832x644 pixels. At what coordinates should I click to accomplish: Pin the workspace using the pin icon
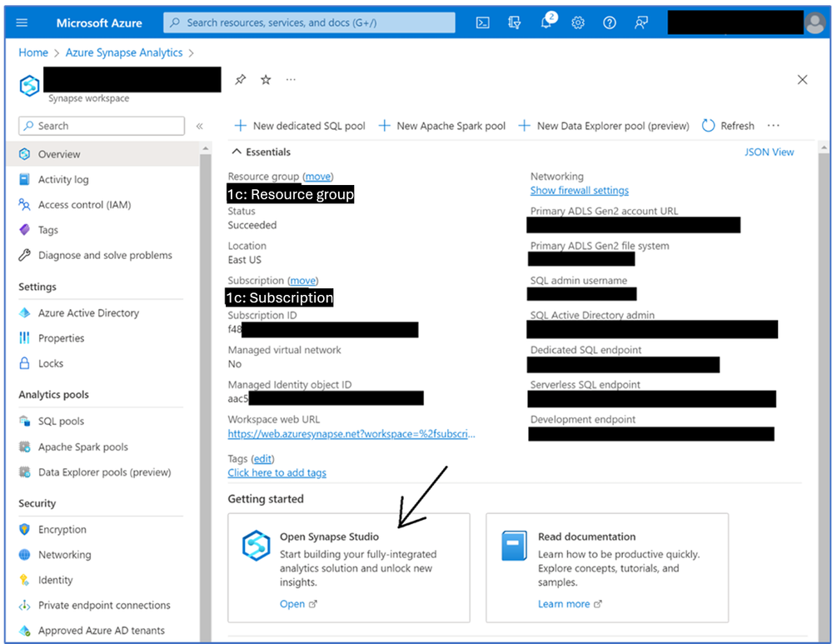click(x=241, y=80)
